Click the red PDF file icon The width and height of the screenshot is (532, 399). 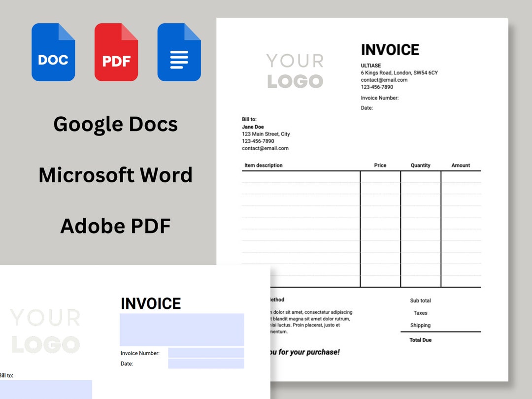[116, 52]
